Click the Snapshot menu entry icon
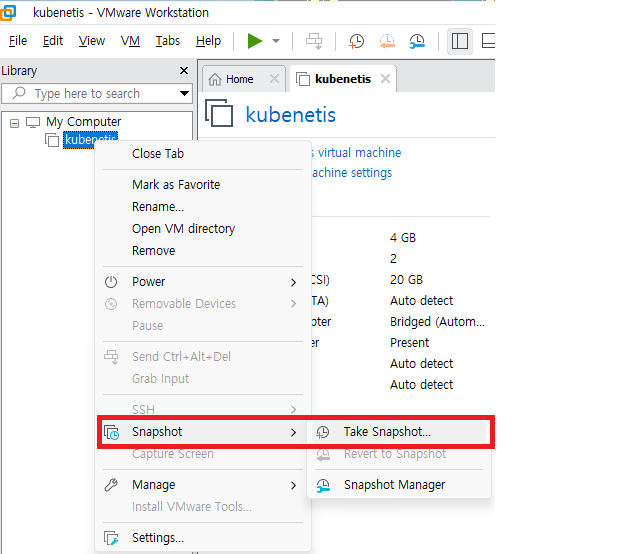 pyautogui.click(x=112, y=432)
